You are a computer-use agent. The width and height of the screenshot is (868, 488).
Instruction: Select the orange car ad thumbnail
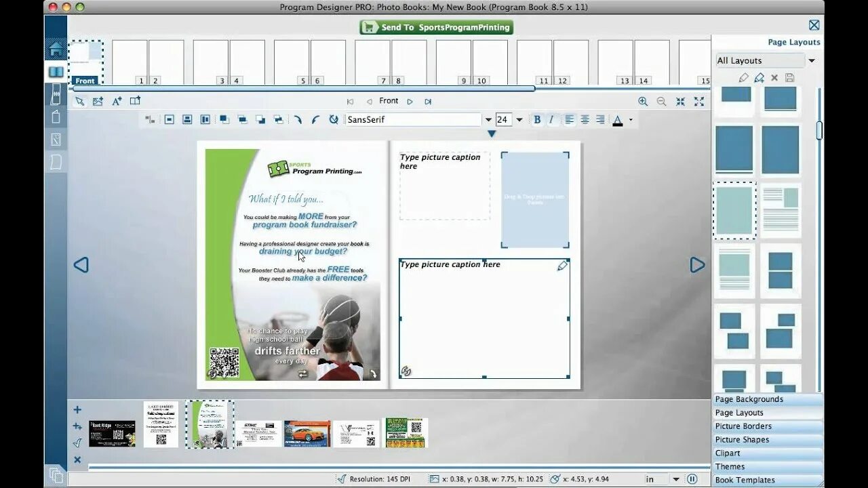pos(307,434)
